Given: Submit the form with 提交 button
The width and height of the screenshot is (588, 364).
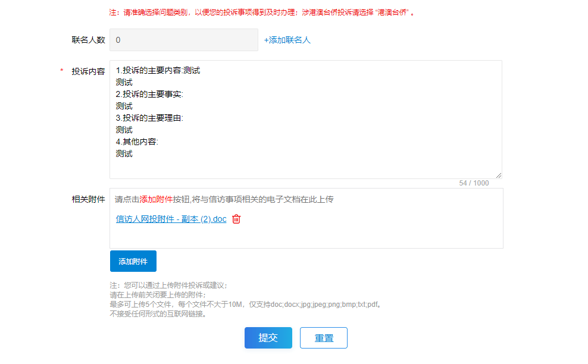Looking at the screenshot, I should pyautogui.click(x=268, y=338).
